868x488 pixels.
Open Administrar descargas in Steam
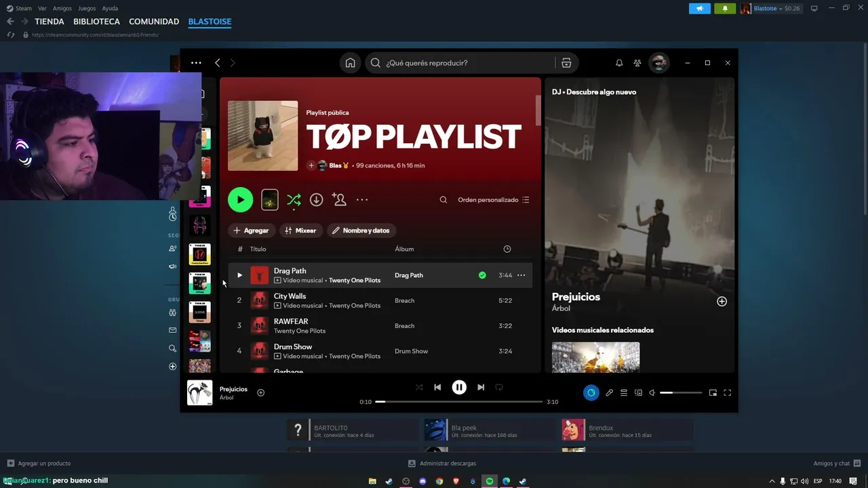point(442,464)
